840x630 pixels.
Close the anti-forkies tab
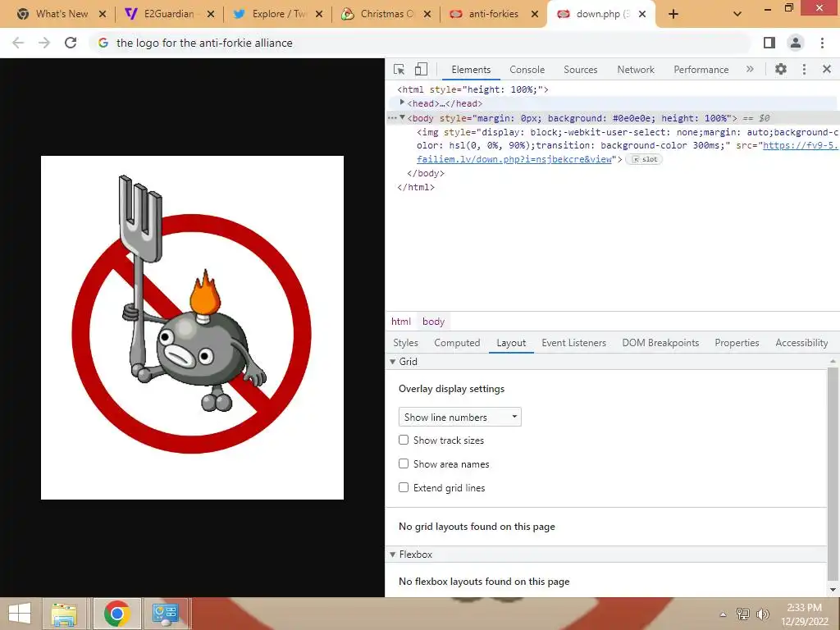pos(535,14)
